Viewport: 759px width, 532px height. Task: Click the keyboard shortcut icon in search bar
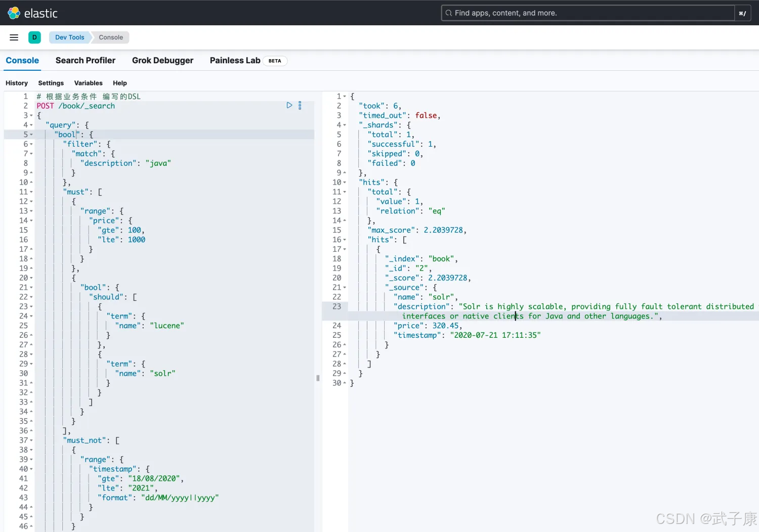(x=742, y=13)
